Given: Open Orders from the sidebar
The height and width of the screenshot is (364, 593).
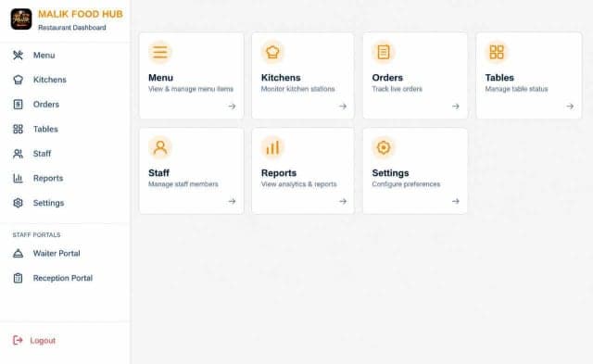Looking at the screenshot, I should point(46,105).
